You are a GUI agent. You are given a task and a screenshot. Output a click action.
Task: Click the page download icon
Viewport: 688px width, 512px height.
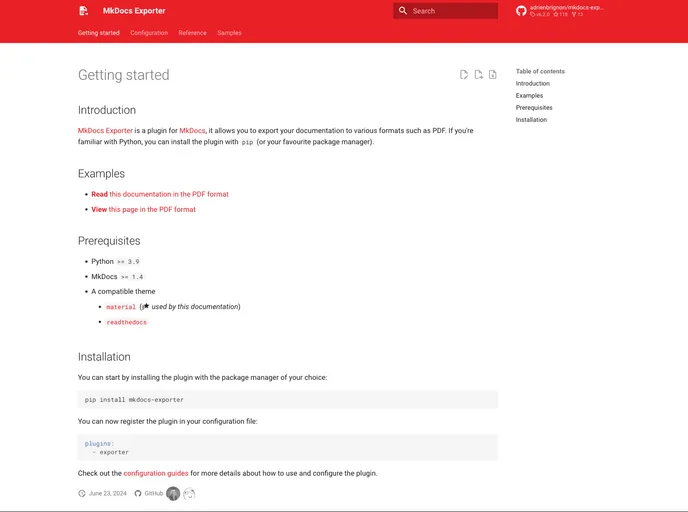pos(493,75)
